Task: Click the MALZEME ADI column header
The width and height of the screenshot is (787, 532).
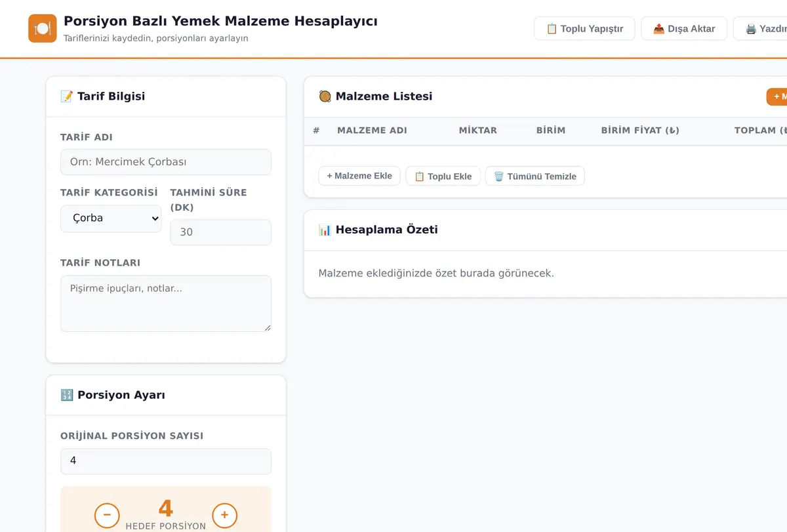Action: (372, 131)
